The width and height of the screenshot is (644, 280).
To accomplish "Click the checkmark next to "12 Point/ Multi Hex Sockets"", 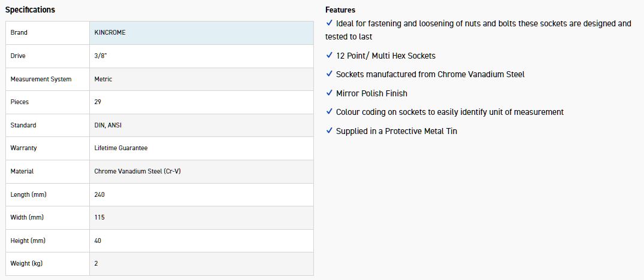I will pyautogui.click(x=329, y=55).
